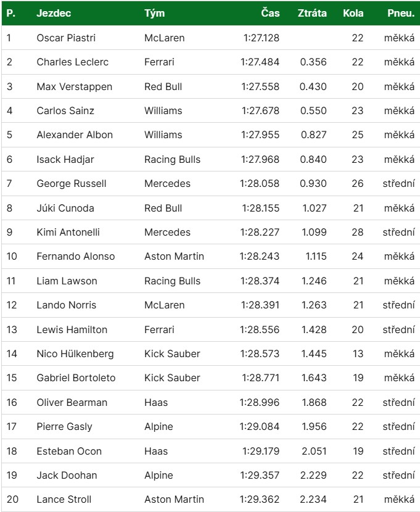Click Pierre Gasly's name
Viewport: 420px width, 512px height.
64,426
